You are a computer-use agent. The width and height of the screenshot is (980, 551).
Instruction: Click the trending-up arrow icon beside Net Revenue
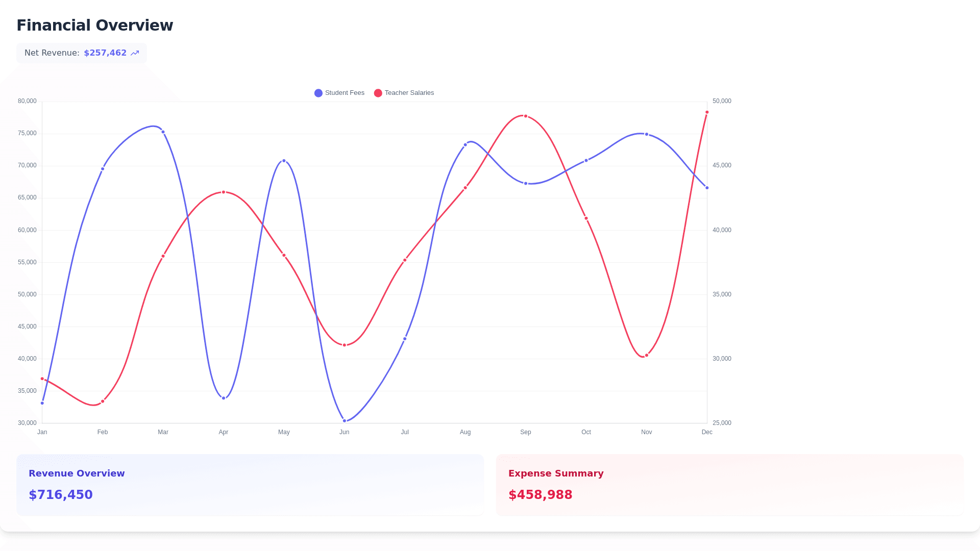coord(135,53)
